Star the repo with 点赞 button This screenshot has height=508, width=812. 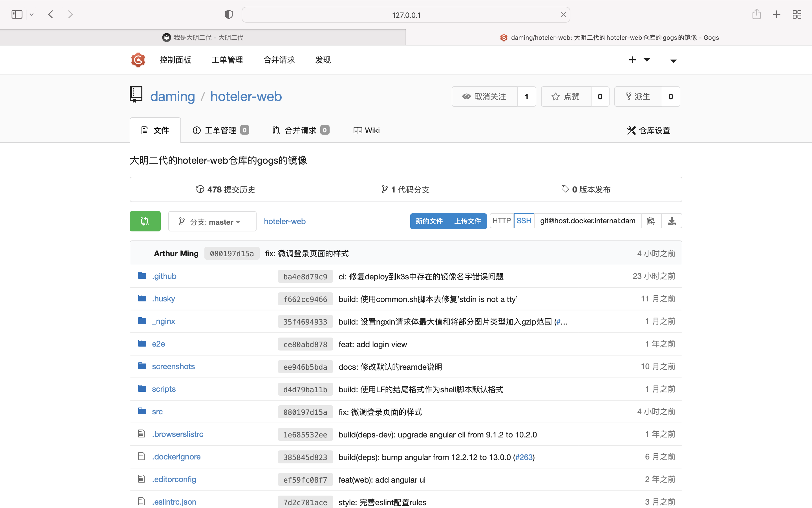tap(566, 97)
